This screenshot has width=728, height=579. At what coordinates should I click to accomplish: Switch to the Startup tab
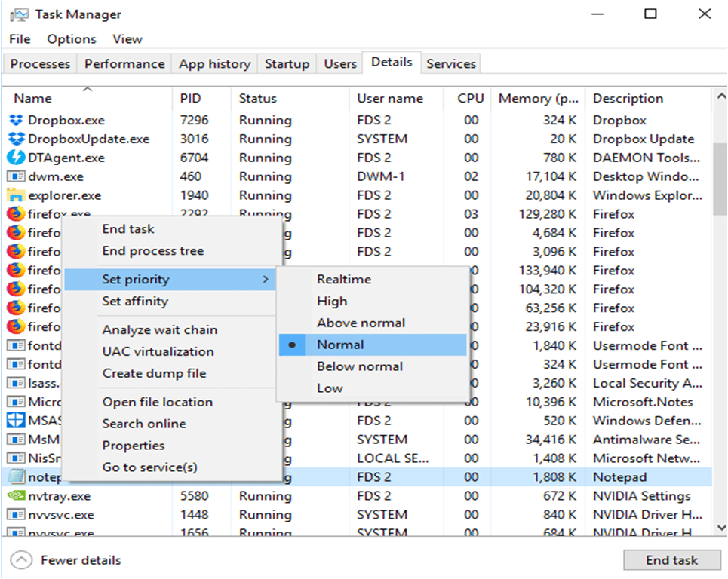click(x=287, y=63)
